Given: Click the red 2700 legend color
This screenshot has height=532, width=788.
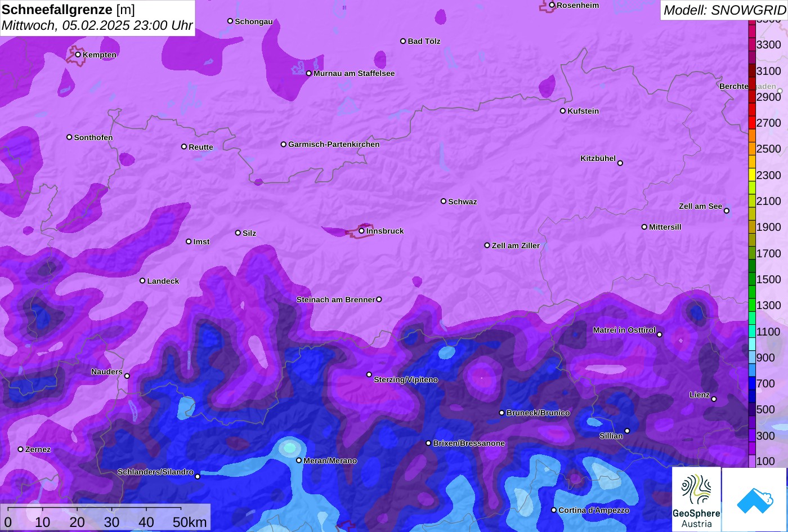Looking at the screenshot, I should pyautogui.click(x=752, y=123).
